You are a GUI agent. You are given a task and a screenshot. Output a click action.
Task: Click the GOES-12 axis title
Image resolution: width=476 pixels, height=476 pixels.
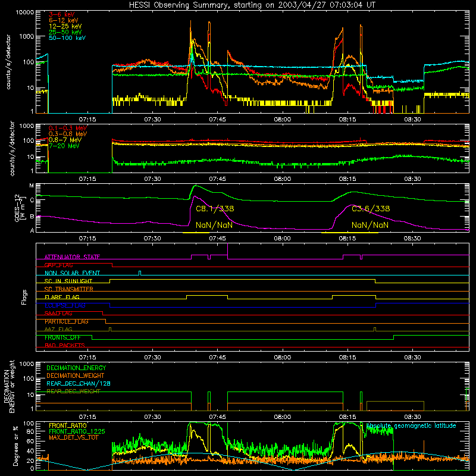[x=20, y=208]
